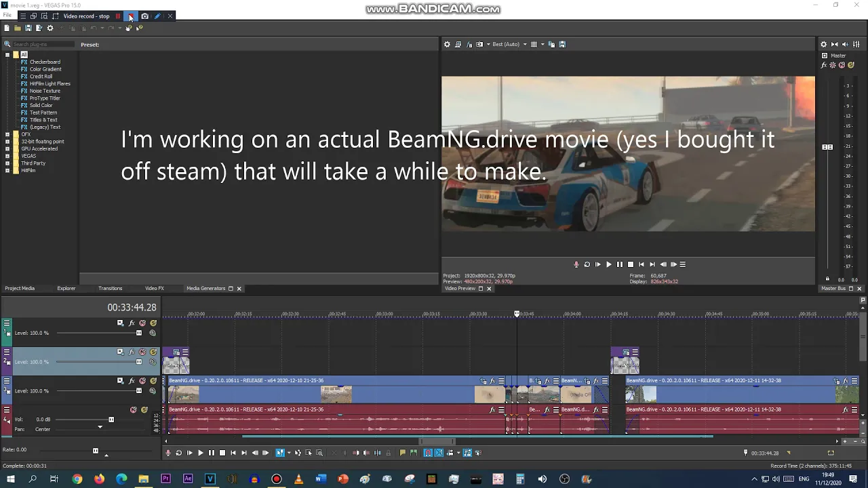
Task: Toggle the preview overlays grid icon
Action: tap(534, 44)
